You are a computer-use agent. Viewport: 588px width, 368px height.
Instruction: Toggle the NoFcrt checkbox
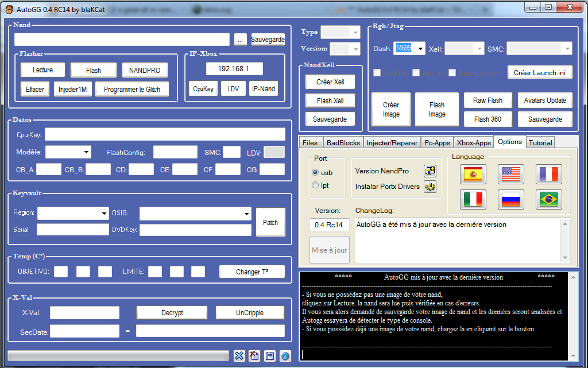[x=416, y=73]
